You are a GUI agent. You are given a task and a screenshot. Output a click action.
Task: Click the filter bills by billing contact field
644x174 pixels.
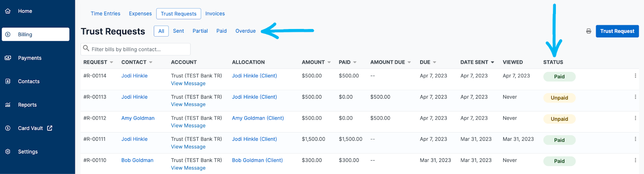point(137,49)
